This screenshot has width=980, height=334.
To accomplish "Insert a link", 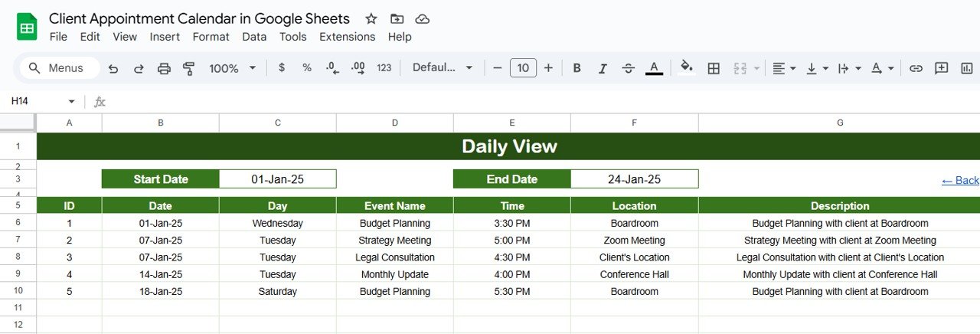I will 916,68.
